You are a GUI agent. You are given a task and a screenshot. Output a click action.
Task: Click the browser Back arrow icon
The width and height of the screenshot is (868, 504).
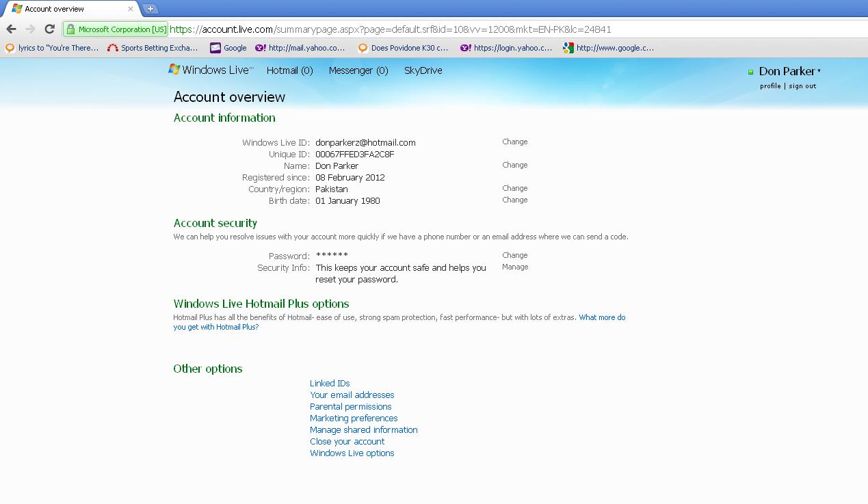[11, 29]
